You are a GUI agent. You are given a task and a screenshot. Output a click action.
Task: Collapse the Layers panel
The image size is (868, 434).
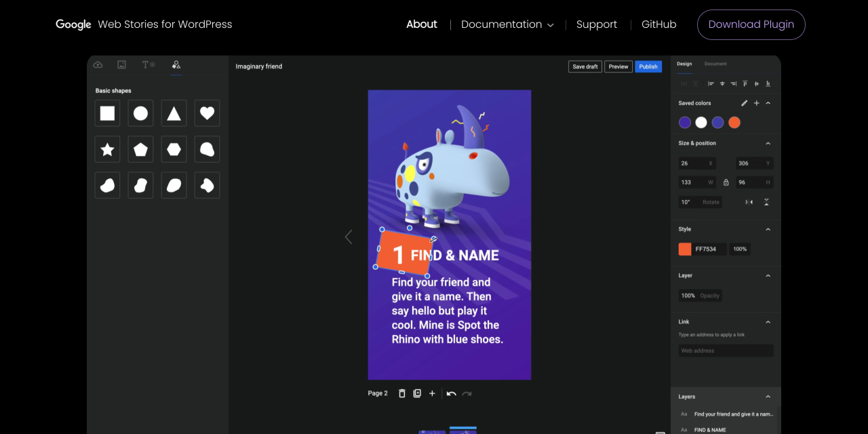pos(768,397)
